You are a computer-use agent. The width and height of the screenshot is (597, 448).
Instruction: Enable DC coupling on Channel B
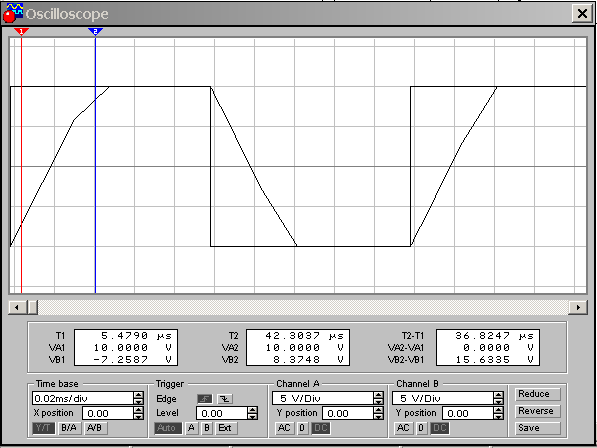(x=440, y=428)
